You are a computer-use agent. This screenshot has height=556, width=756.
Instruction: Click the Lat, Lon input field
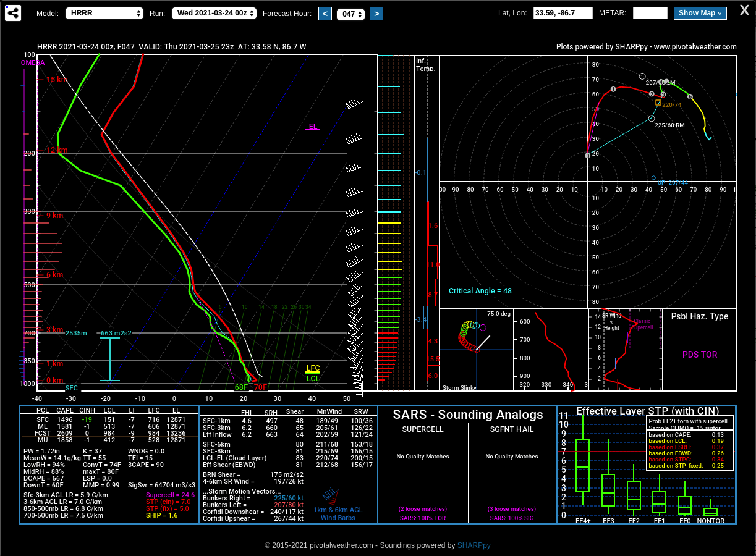[x=563, y=13]
